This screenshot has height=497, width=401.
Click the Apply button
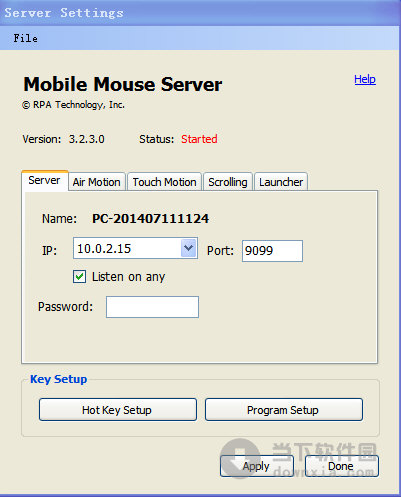pyautogui.click(x=257, y=466)
